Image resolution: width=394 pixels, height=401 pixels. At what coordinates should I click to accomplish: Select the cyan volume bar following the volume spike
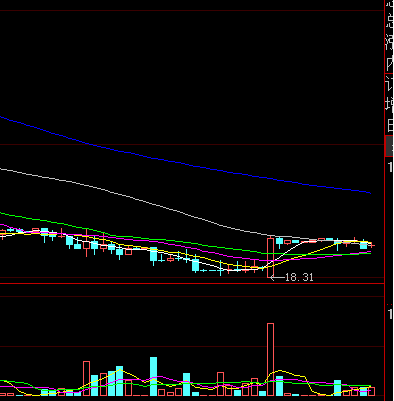pos(279,386)
